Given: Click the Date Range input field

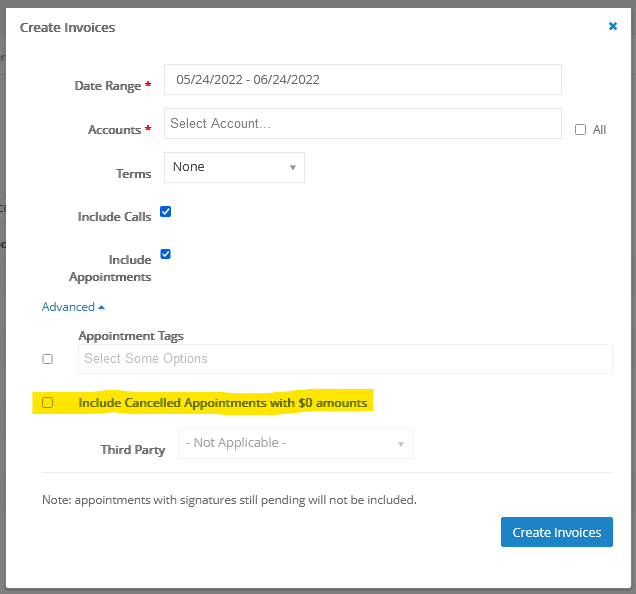Looking at the screenshot, I should [x=362, y=80].
